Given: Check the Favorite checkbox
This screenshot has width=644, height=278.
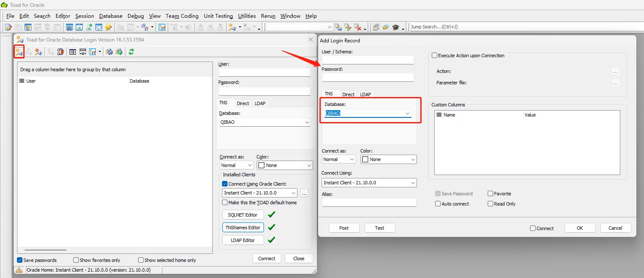Looking at the screenshot, I should (490, 193).
